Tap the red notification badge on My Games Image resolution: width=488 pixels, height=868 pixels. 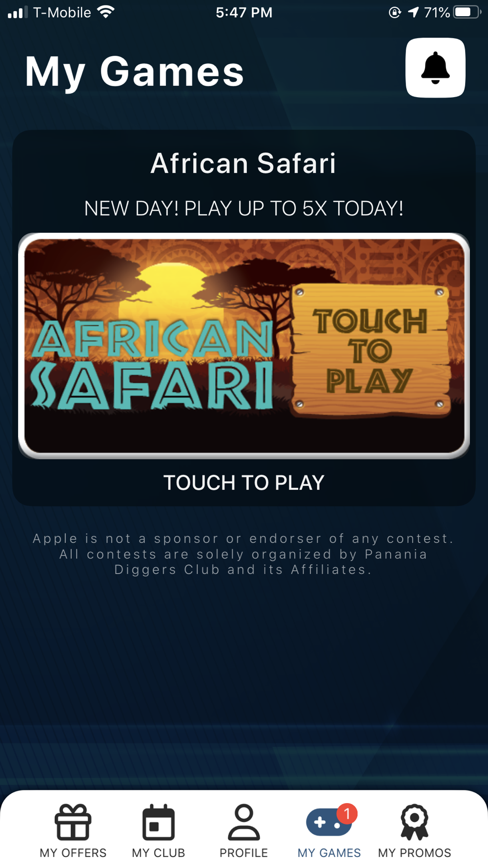[347, 814]
